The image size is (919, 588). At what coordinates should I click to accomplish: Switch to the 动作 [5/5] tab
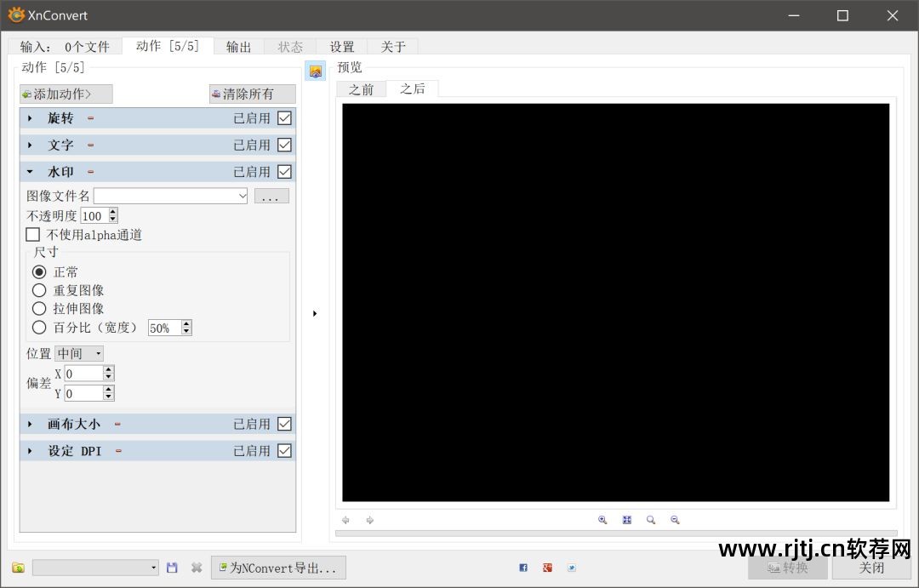(168, 46)
